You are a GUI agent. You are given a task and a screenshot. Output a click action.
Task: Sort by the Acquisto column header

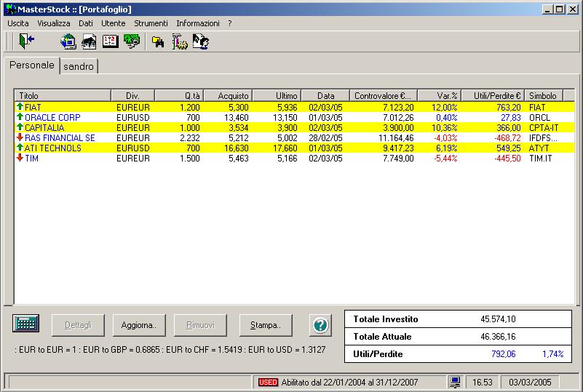(x=229, y=95)
